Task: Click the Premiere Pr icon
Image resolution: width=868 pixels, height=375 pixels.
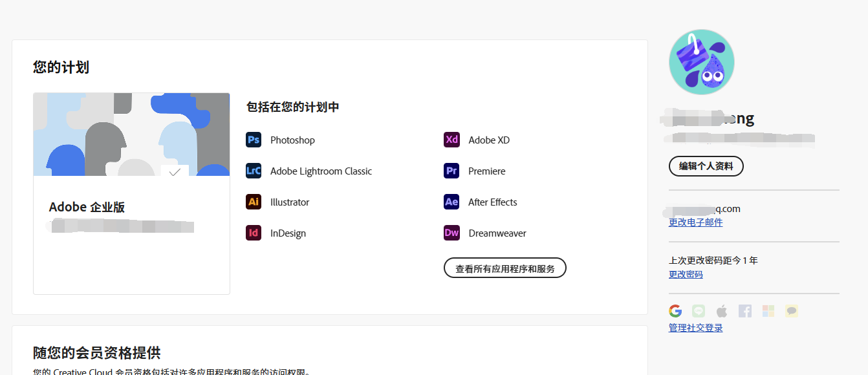Action: (451, 171)
